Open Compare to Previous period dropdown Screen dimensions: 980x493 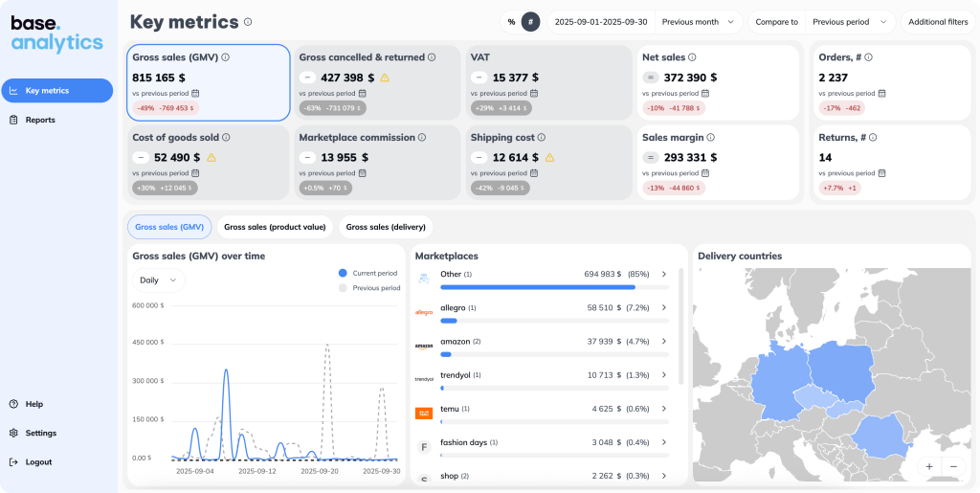point(849,22)
